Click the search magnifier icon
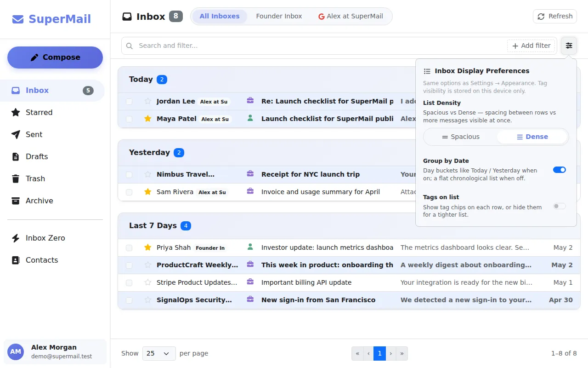588x368 pixels. [130, 46]
